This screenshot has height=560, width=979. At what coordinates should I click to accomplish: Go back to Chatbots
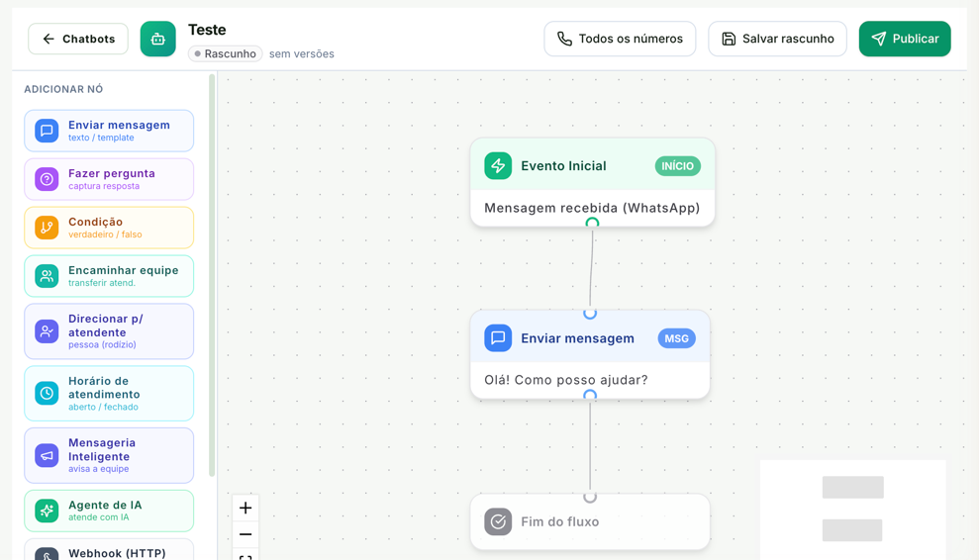(x=78, y=39)
